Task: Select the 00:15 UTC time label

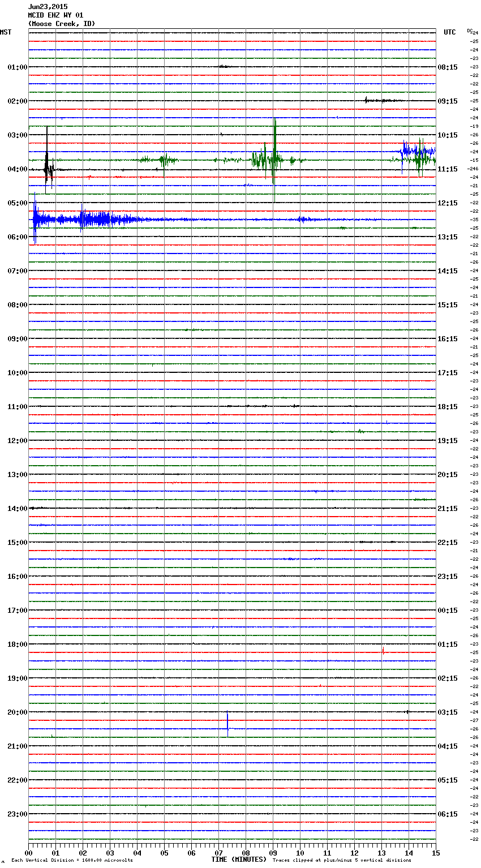Action: tap(448, 611)
